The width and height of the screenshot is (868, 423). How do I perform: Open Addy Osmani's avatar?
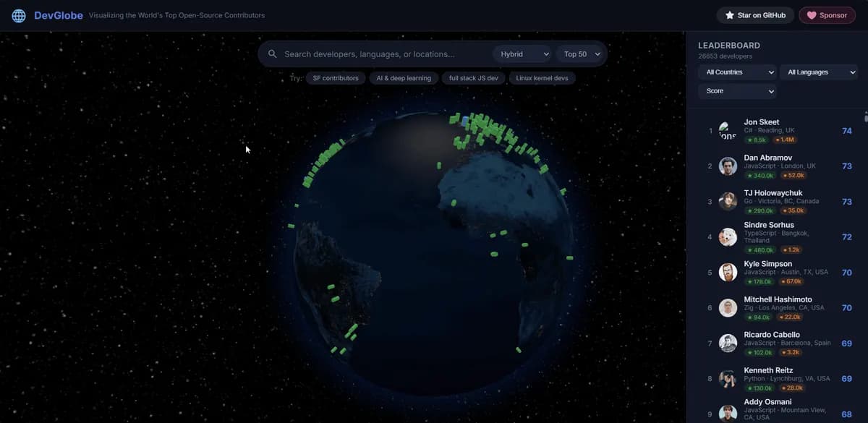(728, 414)
